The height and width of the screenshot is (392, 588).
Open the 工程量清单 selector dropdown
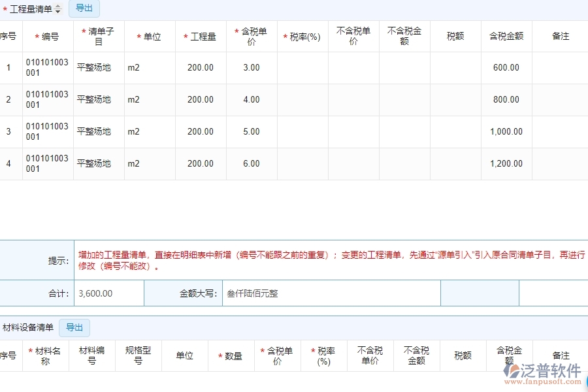[x=29, y=8]
